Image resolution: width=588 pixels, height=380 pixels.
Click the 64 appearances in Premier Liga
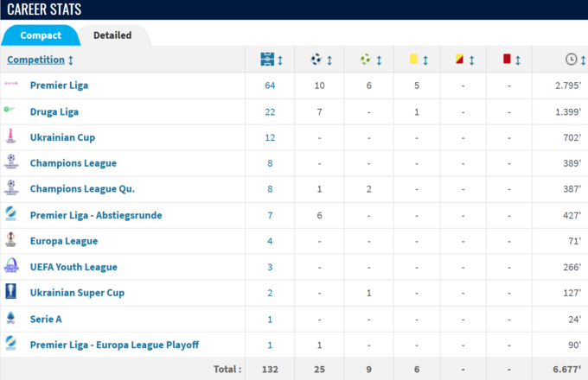click(271, 85)
